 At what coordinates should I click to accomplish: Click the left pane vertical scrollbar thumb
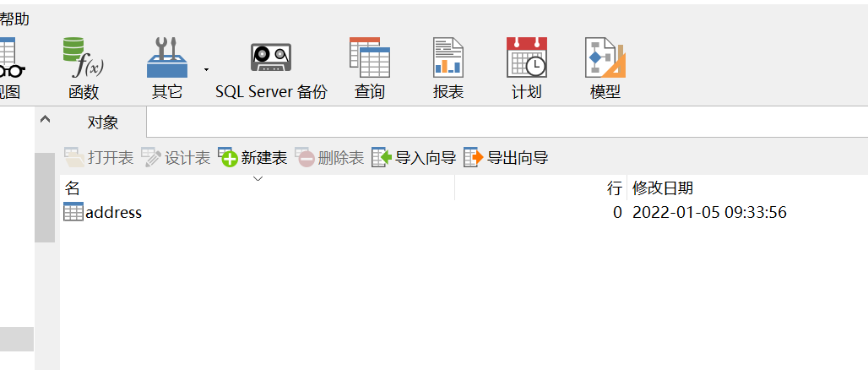(x=45, y=198)
